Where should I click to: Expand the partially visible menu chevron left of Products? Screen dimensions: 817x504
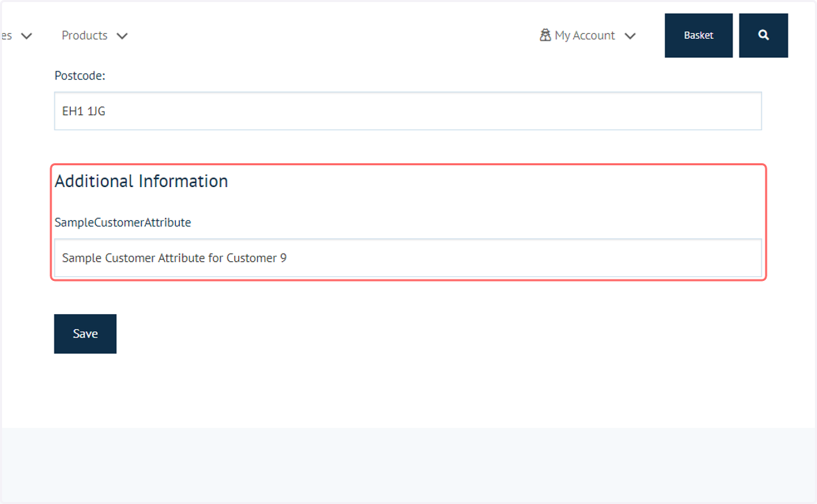(x=27, y=36)
